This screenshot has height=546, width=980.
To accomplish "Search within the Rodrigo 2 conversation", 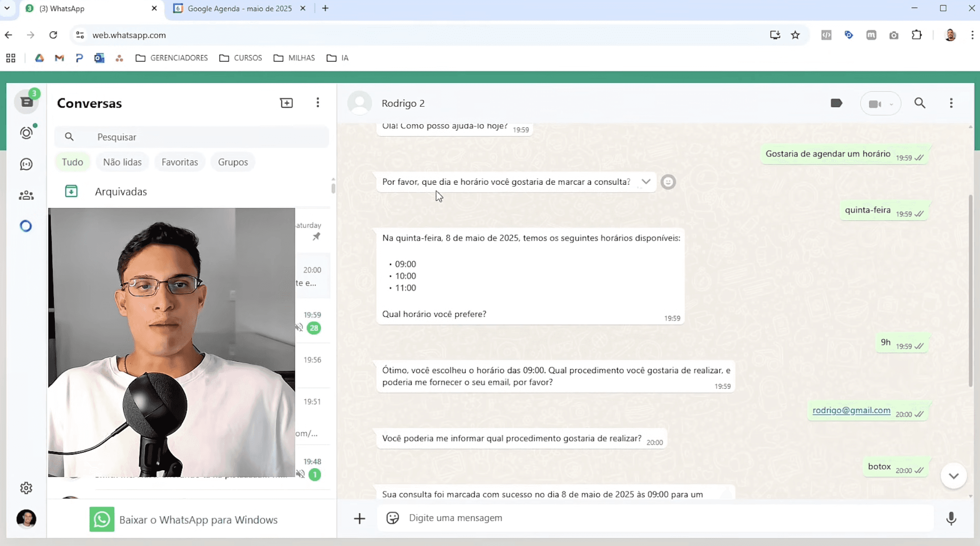I will point(920,103).
